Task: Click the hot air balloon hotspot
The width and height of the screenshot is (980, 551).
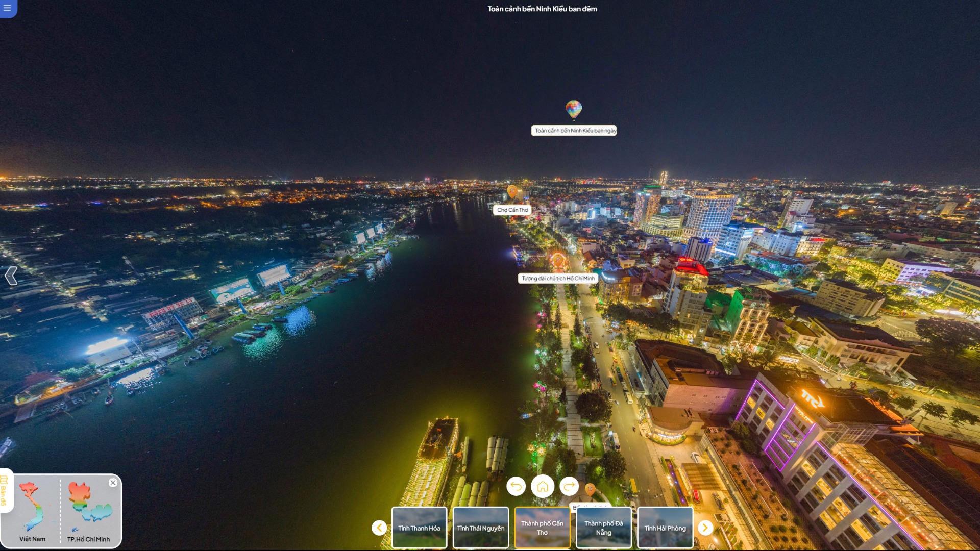Action: (574, 109)
